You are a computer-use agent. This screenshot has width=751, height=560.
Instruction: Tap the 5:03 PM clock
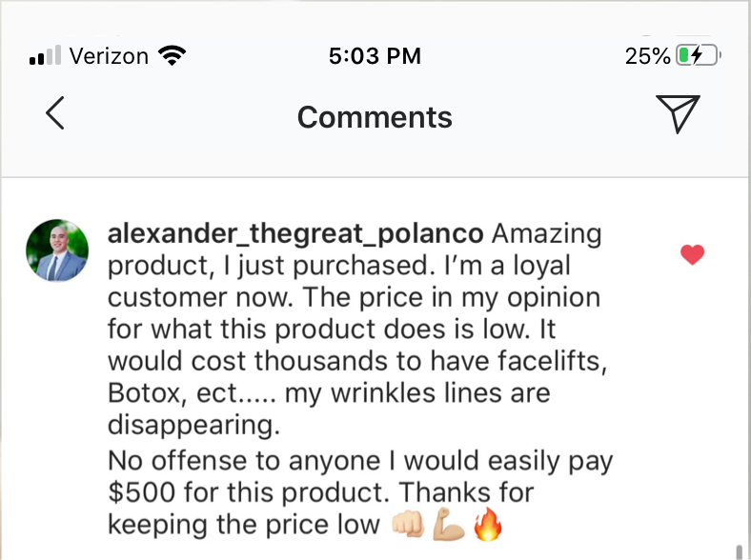(375, 56)
